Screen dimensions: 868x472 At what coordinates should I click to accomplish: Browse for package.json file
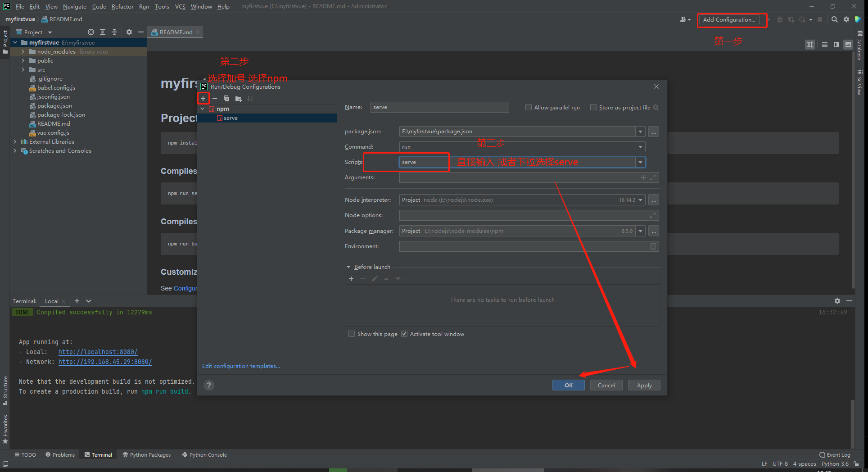(654, 132)
